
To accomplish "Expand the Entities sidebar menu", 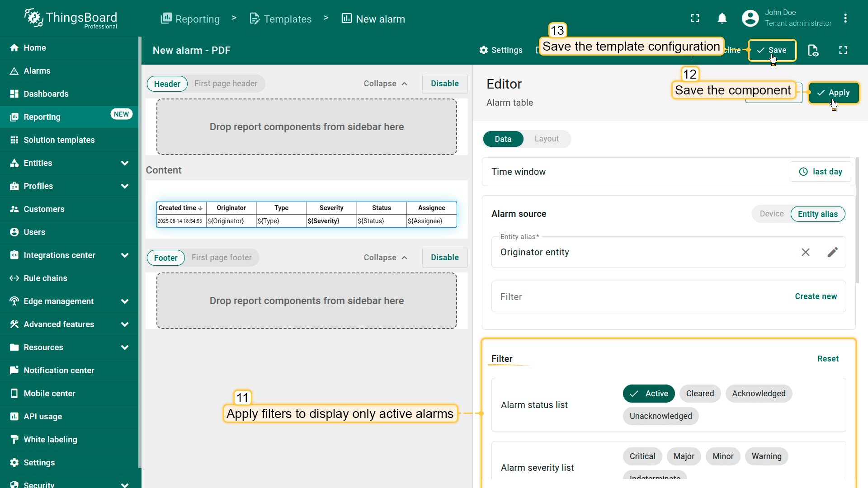I will (x=125, y=163).
